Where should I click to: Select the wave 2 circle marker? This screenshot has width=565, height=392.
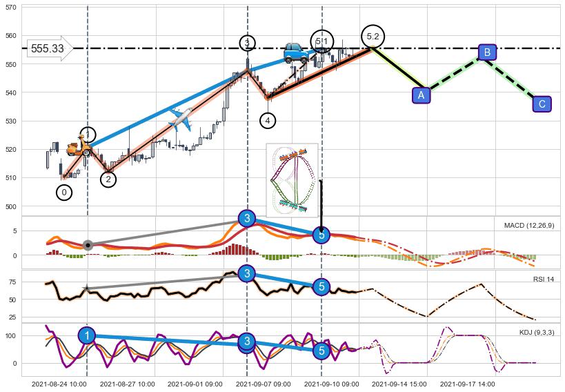(x=108, y=179)
